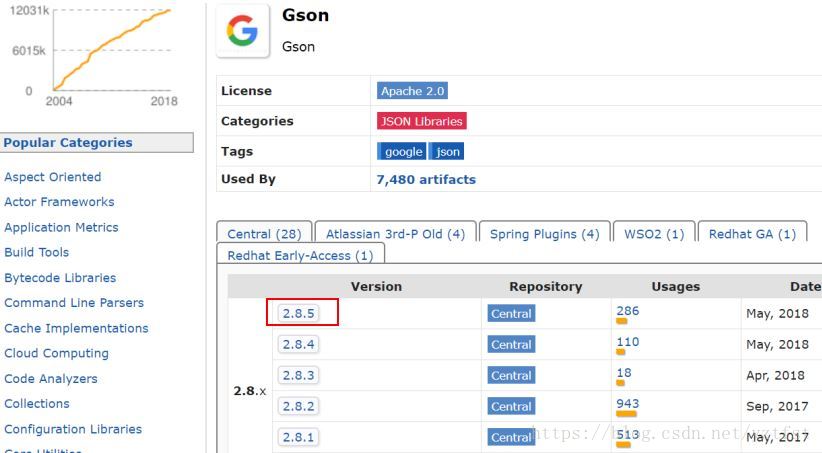The height and width of the screenshot is (453, 822).
Task: Open the 286 usages link
Action: (x=628, y=311)
